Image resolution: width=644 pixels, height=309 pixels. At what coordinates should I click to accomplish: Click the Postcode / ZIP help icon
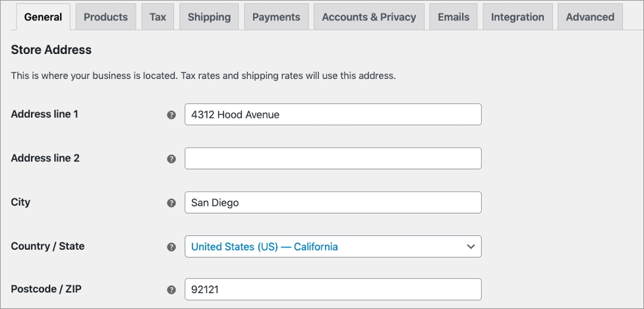pyautogui.click(x=171, y=290)
